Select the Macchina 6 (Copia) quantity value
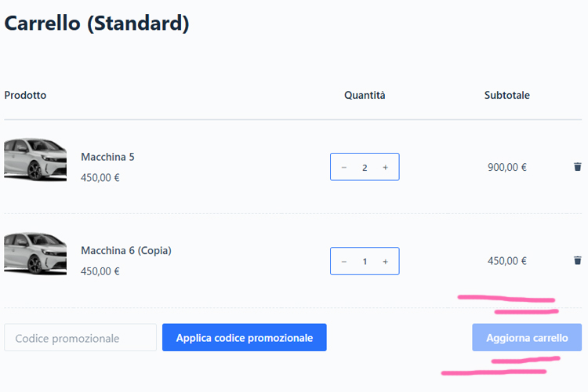This screenshot has width=588, height=392. [365, 262]
